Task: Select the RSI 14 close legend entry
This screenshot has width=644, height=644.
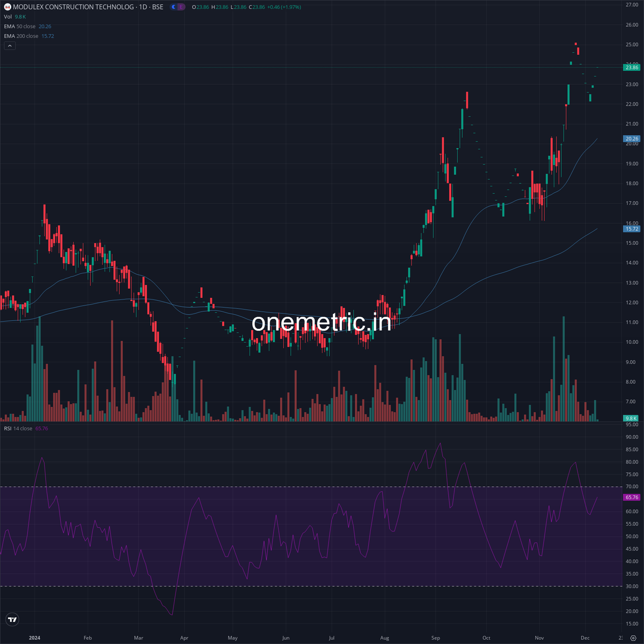Action: click(26, 428)
